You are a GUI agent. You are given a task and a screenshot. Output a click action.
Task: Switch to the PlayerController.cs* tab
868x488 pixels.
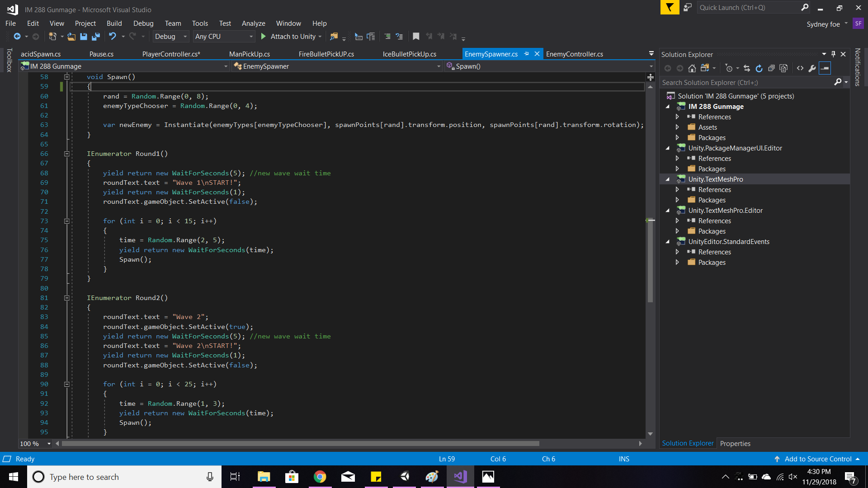point(171,54)
